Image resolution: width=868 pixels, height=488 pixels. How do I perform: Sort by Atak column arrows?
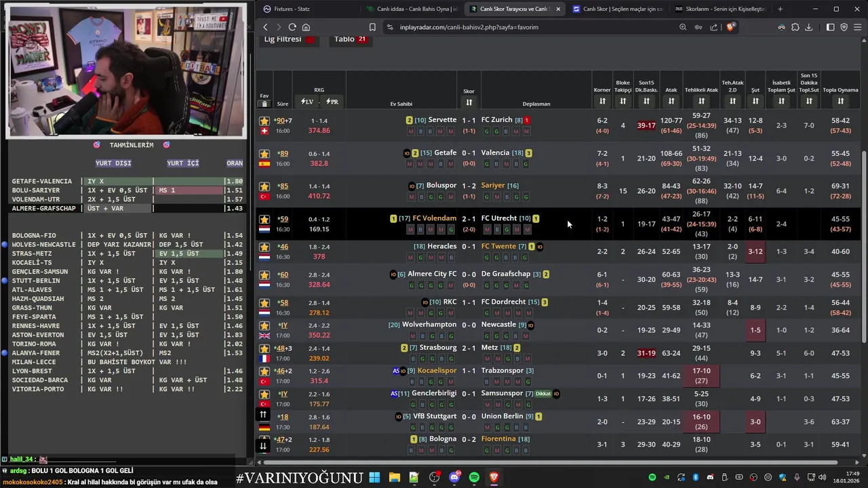tap(671, 102)
